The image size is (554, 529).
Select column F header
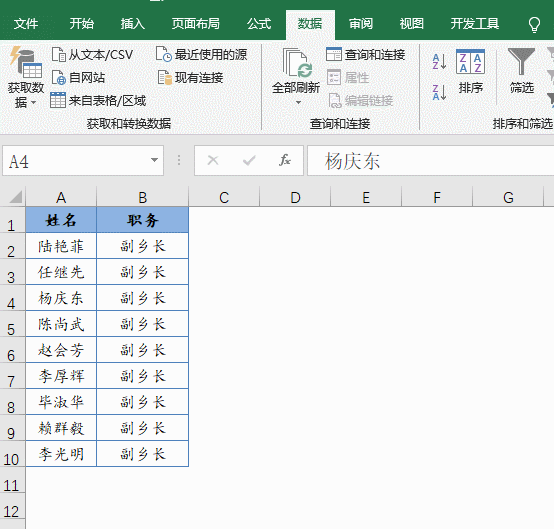click(437, 197)
